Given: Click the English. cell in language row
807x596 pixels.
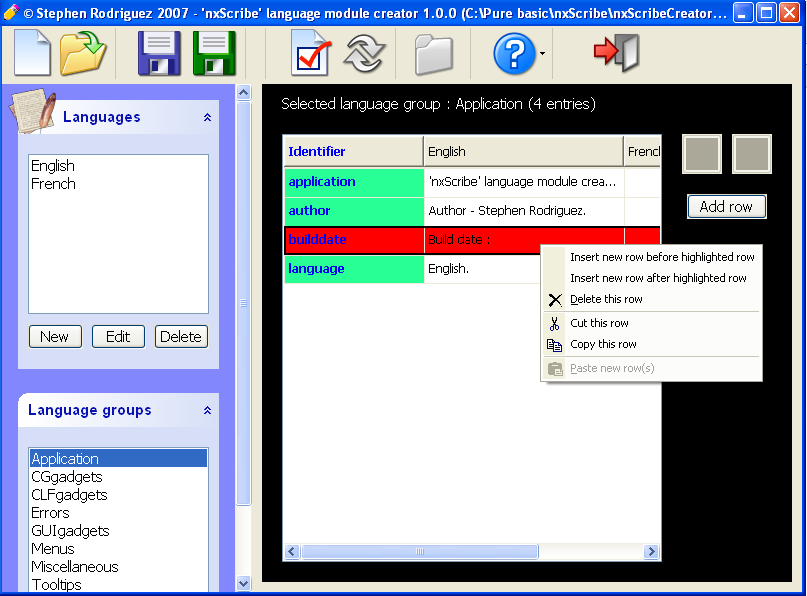Looking at the screenshot, I should coord(483,269).
